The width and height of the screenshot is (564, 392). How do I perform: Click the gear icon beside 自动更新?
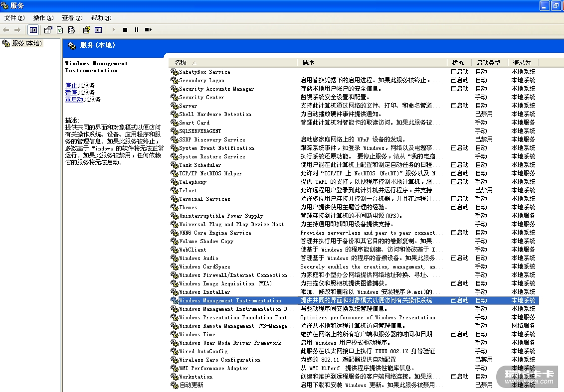coord(175,385)
